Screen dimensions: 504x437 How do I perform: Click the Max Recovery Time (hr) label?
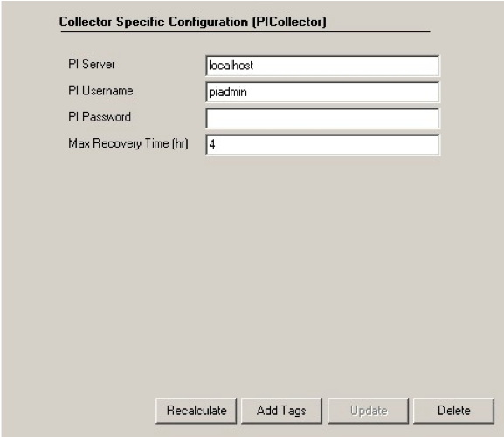click(x=128, y=143)
